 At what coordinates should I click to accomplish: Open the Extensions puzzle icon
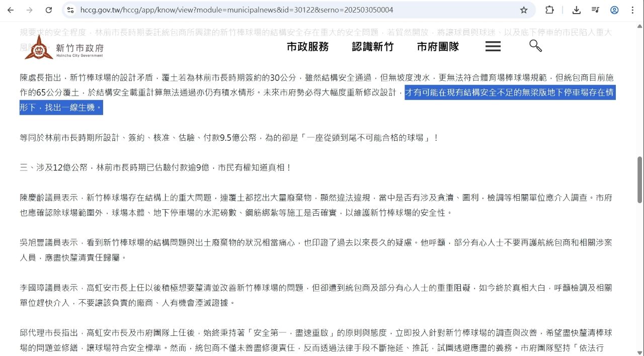point(549,10)
